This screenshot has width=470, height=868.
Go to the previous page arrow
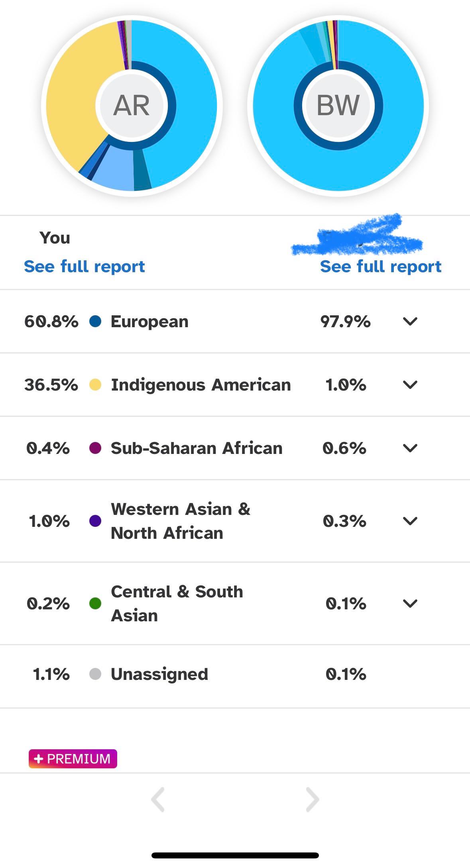pos(158,799)
